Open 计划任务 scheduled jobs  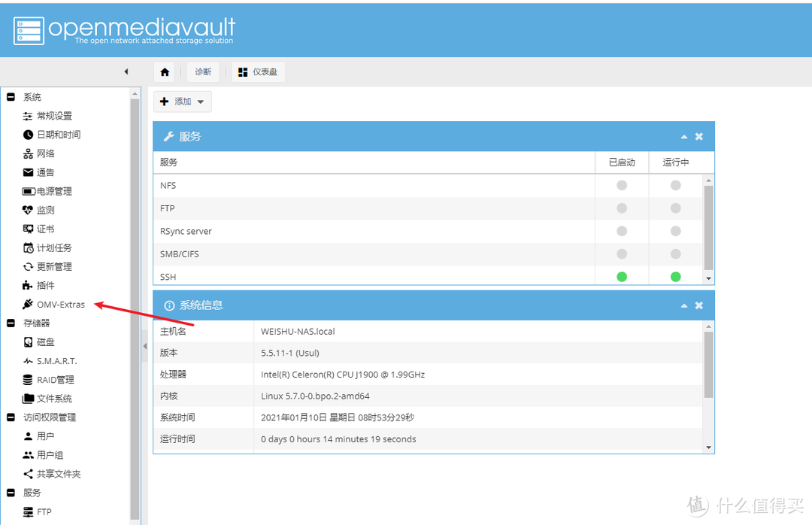click(54, 247)
